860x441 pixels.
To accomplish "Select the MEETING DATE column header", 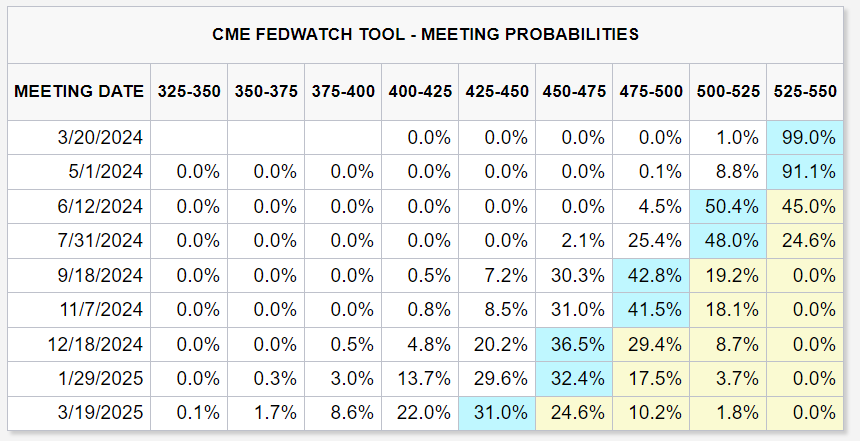I will pos(79,91).
